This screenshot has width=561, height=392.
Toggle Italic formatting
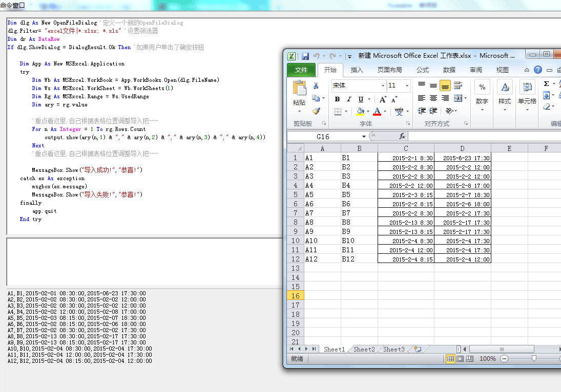click(x=349, y=99)
